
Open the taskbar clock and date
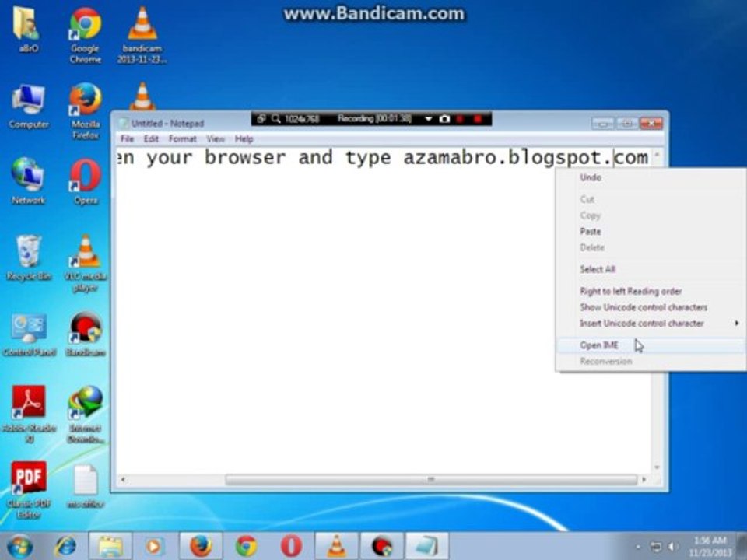(710, 546)
